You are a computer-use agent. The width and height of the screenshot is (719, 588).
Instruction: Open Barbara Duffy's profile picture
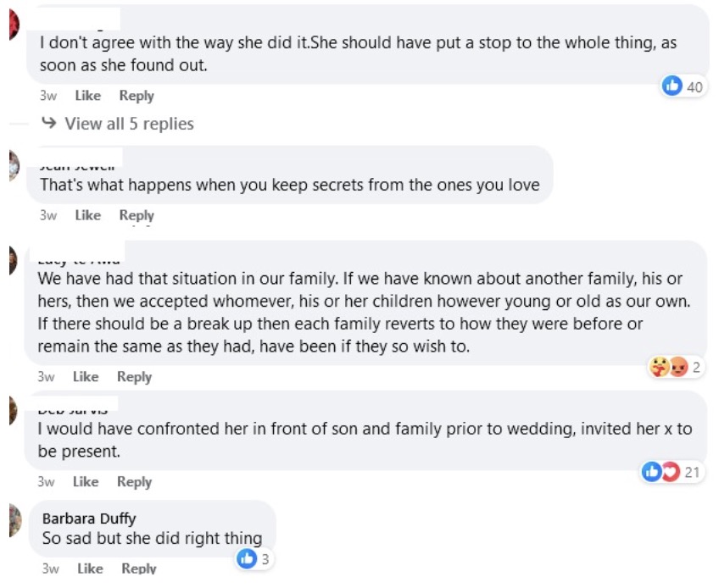point(12,519)
